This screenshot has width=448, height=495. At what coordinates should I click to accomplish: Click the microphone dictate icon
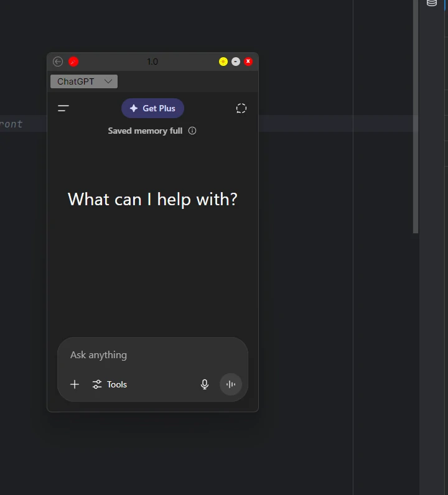(205, 384)
